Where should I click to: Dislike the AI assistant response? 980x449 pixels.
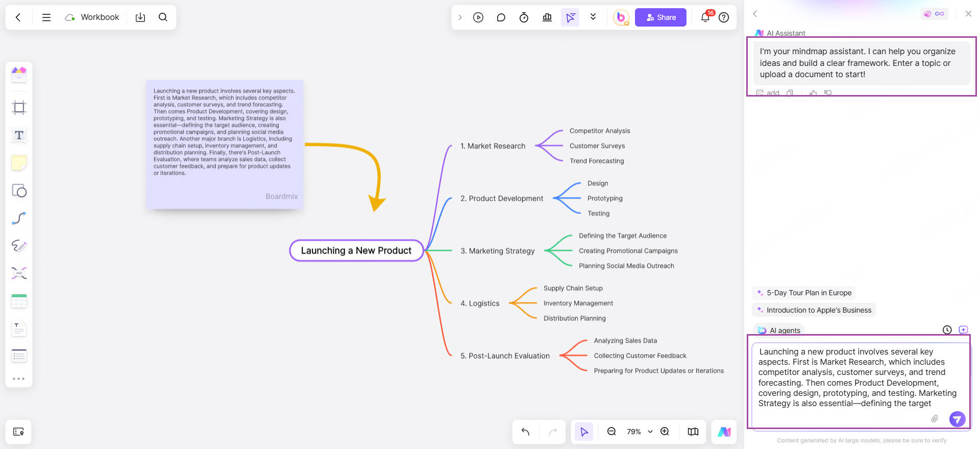click(x=828, y=93)
